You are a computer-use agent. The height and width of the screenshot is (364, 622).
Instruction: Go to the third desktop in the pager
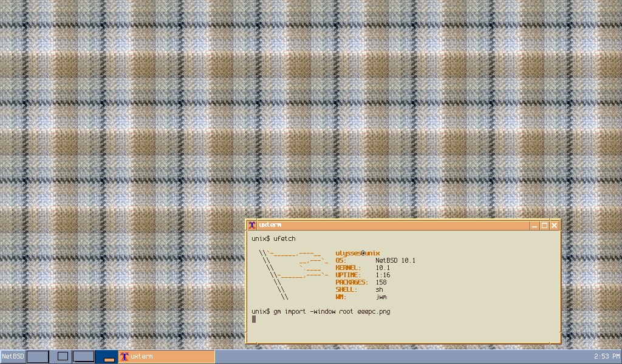84,357
